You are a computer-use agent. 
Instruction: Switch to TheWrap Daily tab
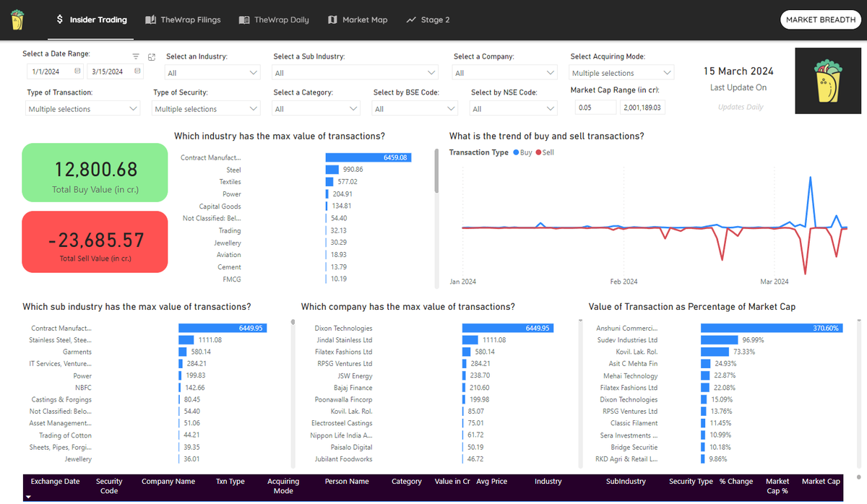point(274,20)
